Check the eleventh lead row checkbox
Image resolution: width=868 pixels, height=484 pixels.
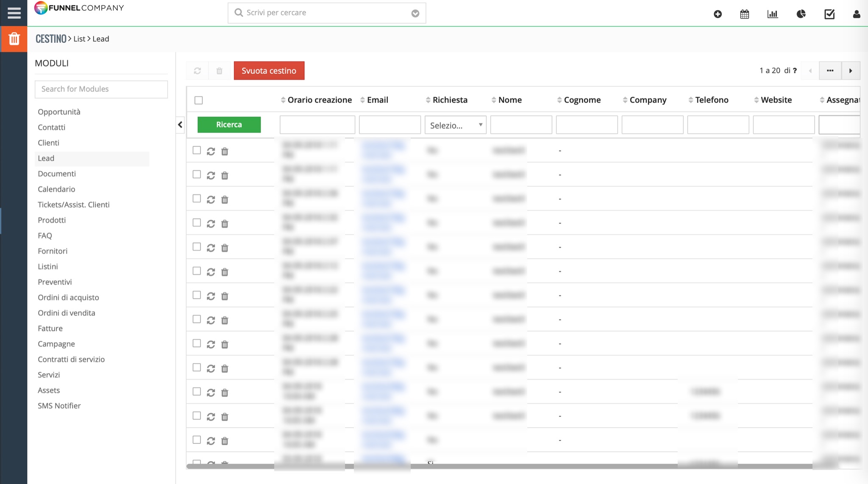coord(197,392)
